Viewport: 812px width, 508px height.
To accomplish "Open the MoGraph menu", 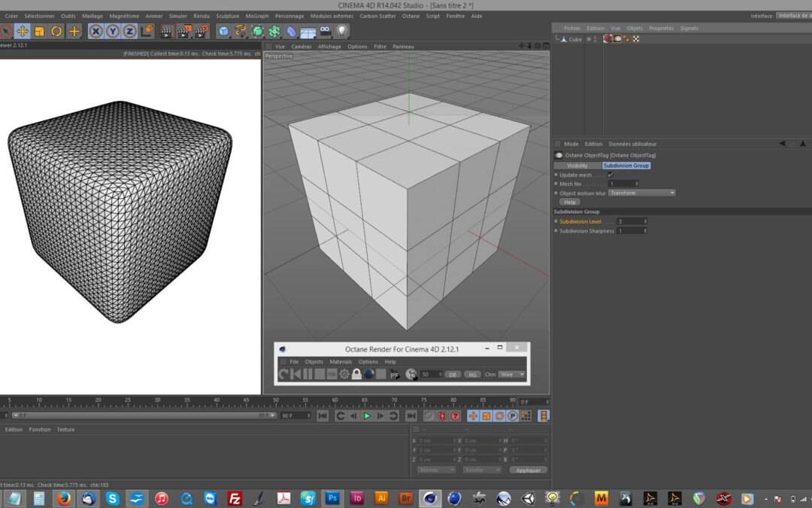I will coord(257,16).
